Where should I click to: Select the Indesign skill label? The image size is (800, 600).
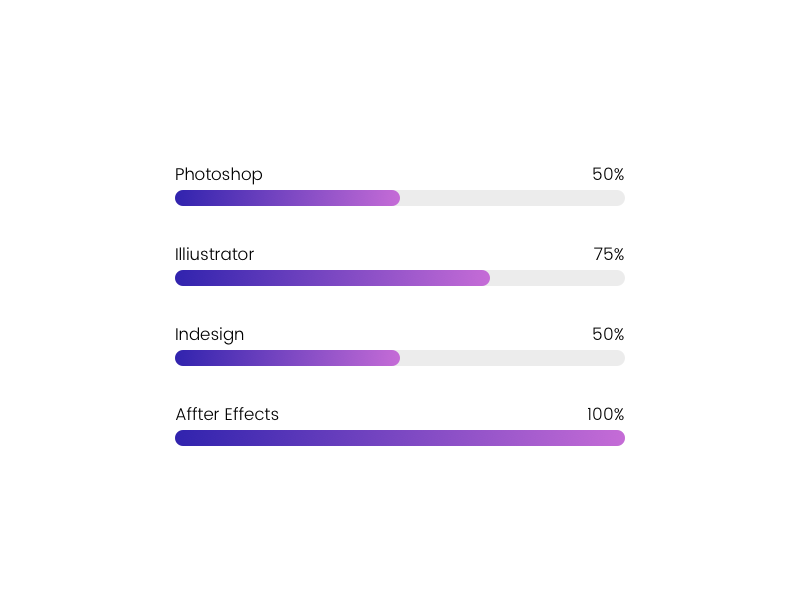(209, 334)
